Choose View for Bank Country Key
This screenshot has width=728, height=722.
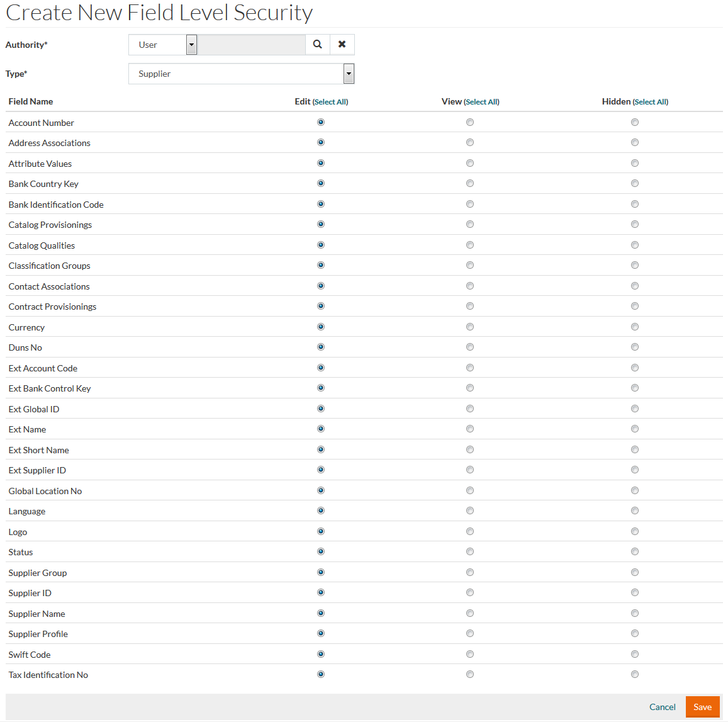(x=470, y=183)
